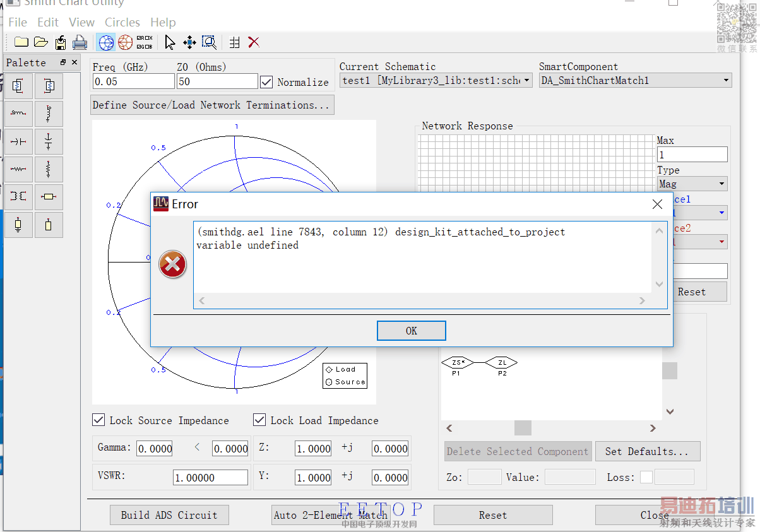The height and width of the screenshot is (532, 760).
Task: Pick the transformer palette component
Action: (x=18, y=197)
